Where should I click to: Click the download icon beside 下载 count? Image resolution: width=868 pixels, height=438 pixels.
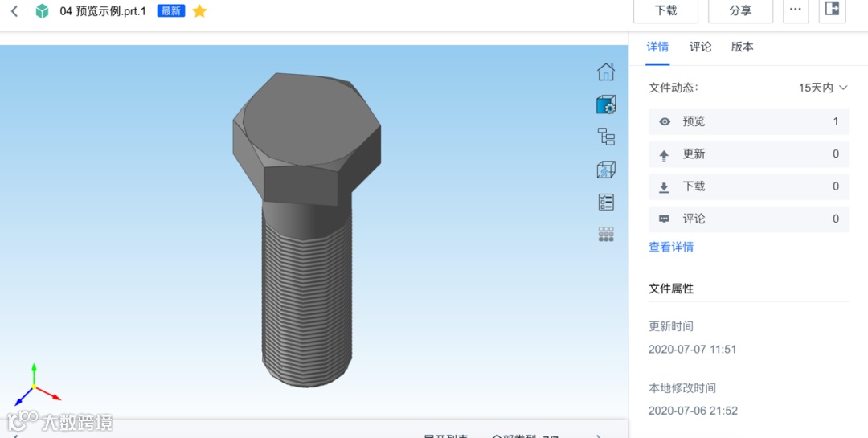pos(665,188)
